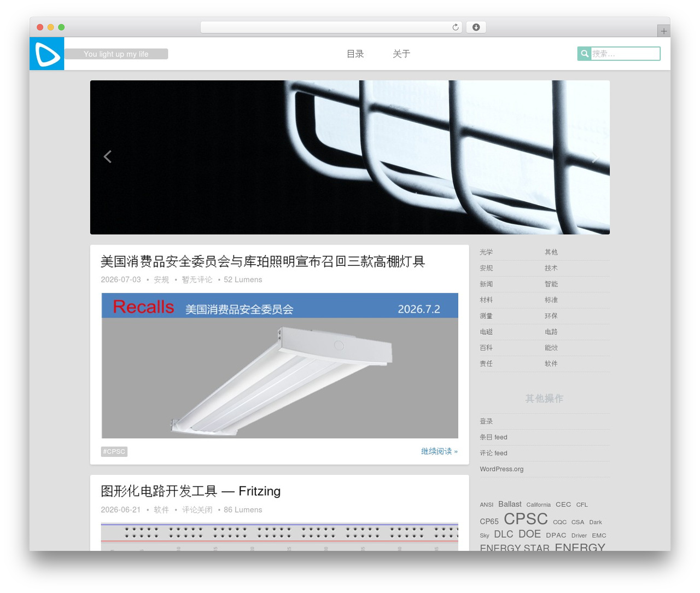This screenshot has height=593, width=700.
Task: Click the large CPSC tag in tag cloud
Action: click(x=526, y=519)
